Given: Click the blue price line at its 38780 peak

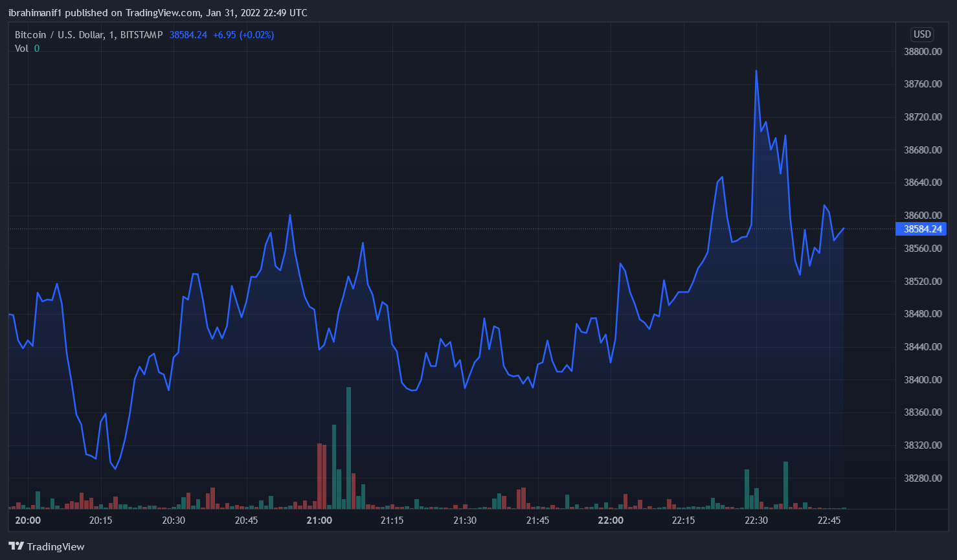Looking at the screenshot, I should pos(756,71).
